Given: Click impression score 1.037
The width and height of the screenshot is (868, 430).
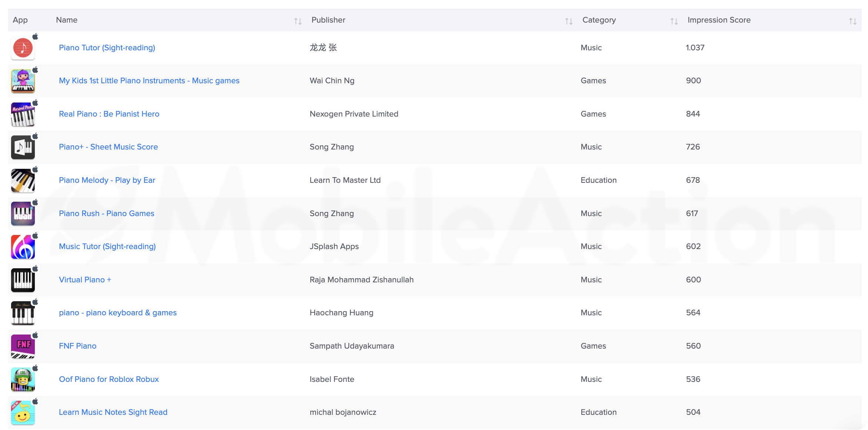Looking at the screenshot, I should 695,48.
